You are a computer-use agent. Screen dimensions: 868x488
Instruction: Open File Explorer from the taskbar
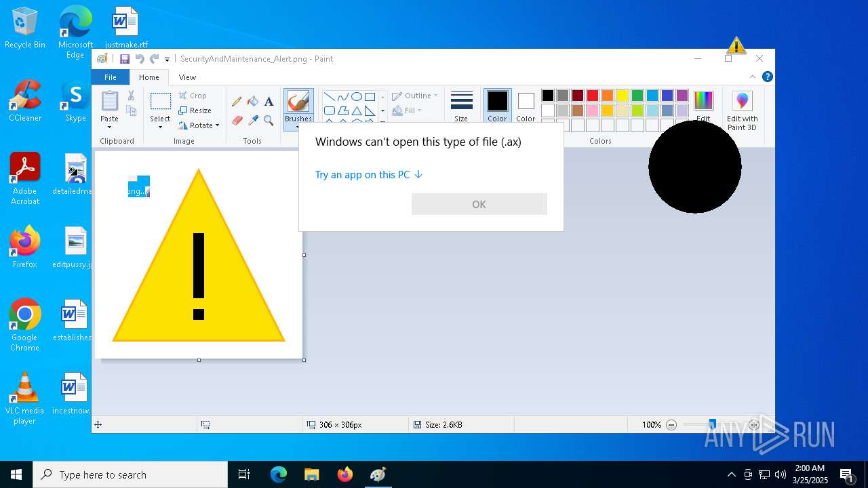(x=311, y=474)
